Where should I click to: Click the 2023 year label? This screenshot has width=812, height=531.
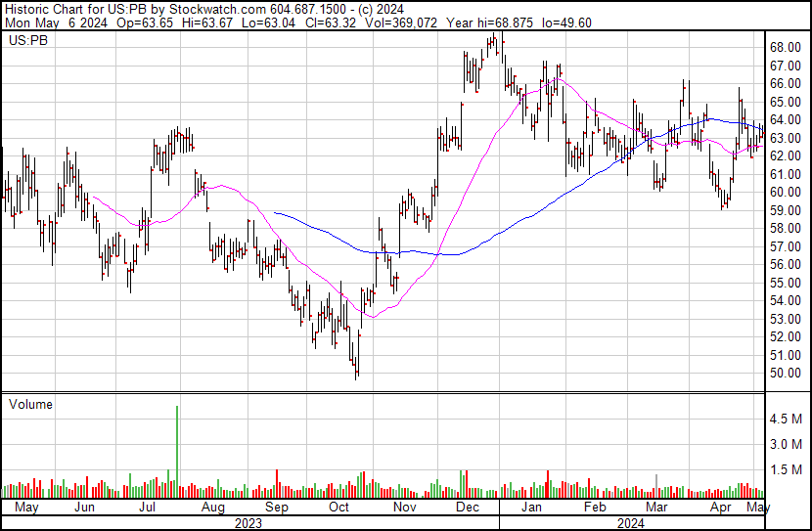pos(248,523)
